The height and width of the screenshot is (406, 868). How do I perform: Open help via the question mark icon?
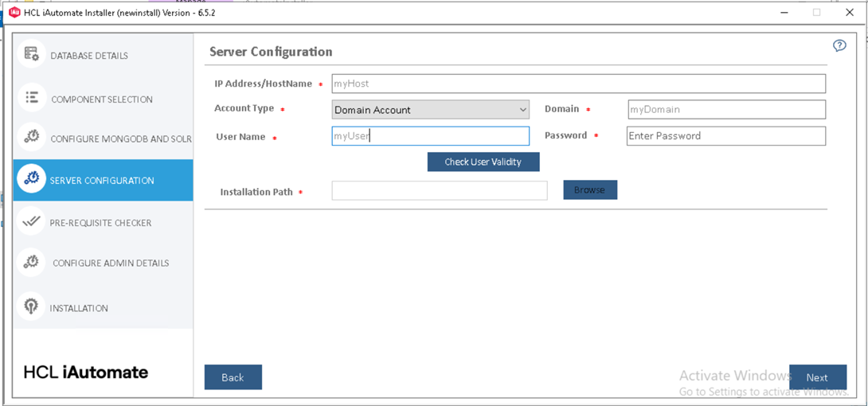pos(839,46)
